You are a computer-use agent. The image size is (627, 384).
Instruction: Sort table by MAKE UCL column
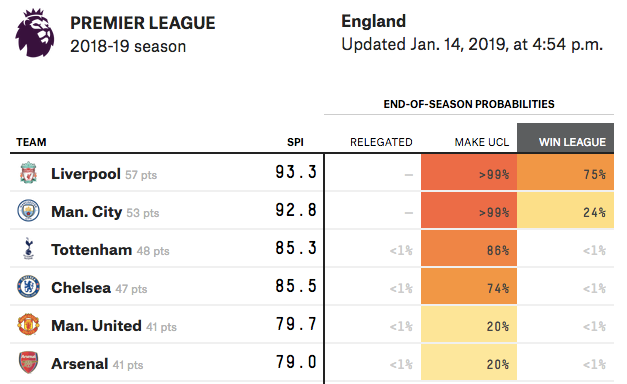coord(481,142)
